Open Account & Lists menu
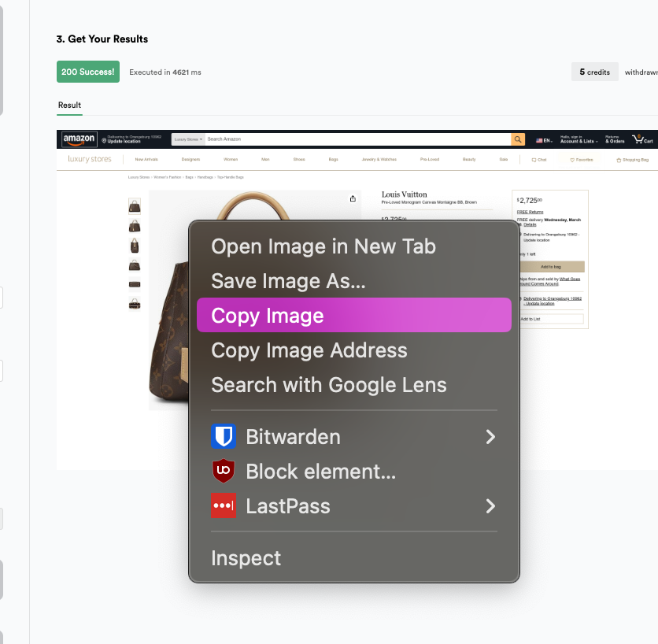The width and height of the screenshot is (658, 644). point(579,139)
